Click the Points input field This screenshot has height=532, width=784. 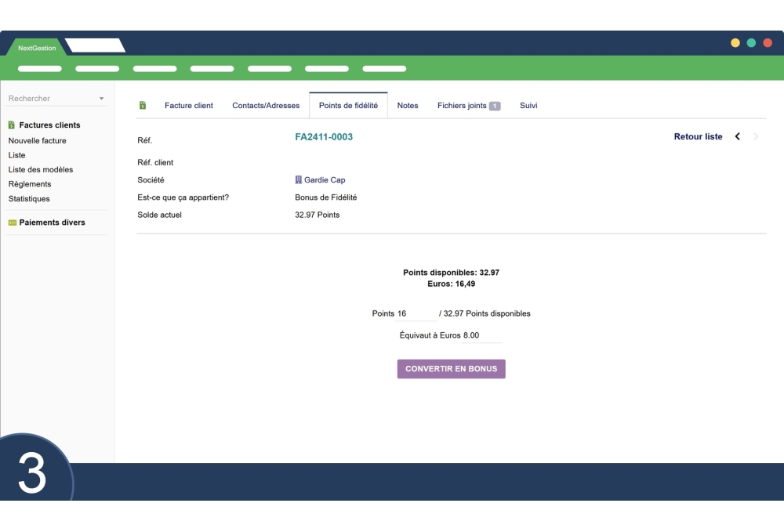pyautogui.click(x=416, y=313)
